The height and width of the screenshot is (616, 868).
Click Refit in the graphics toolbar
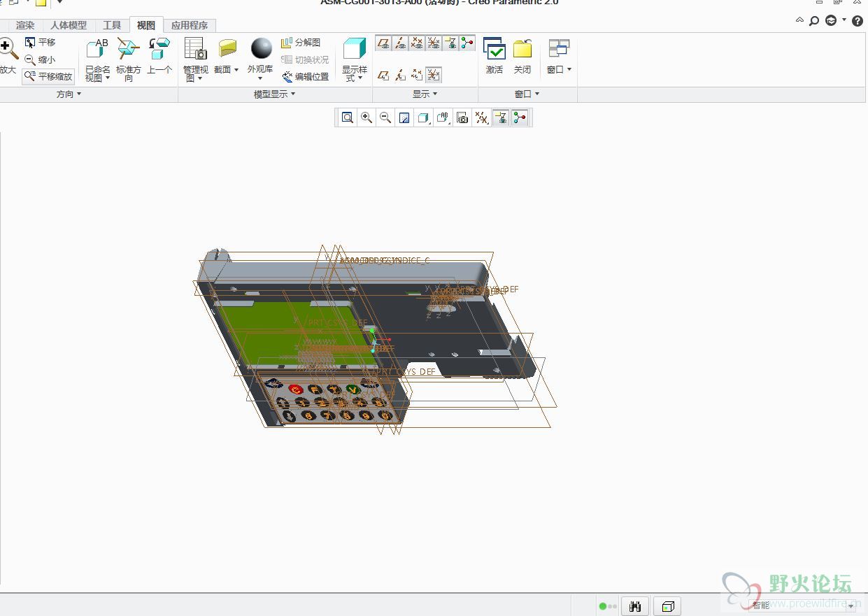347,118
